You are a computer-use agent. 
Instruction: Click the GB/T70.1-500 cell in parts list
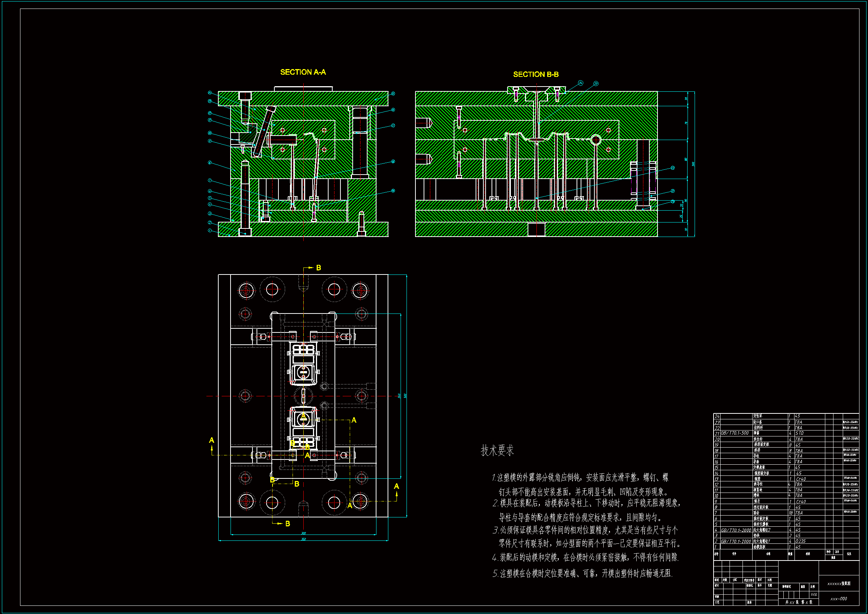pyautogui.click(x=735, y=433)
